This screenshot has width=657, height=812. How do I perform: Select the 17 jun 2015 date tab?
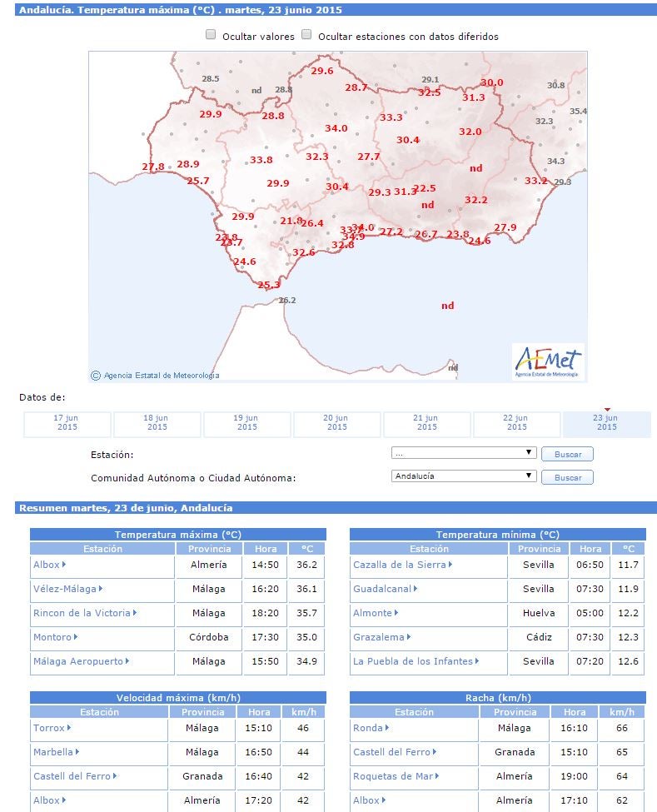pos(67,424)
